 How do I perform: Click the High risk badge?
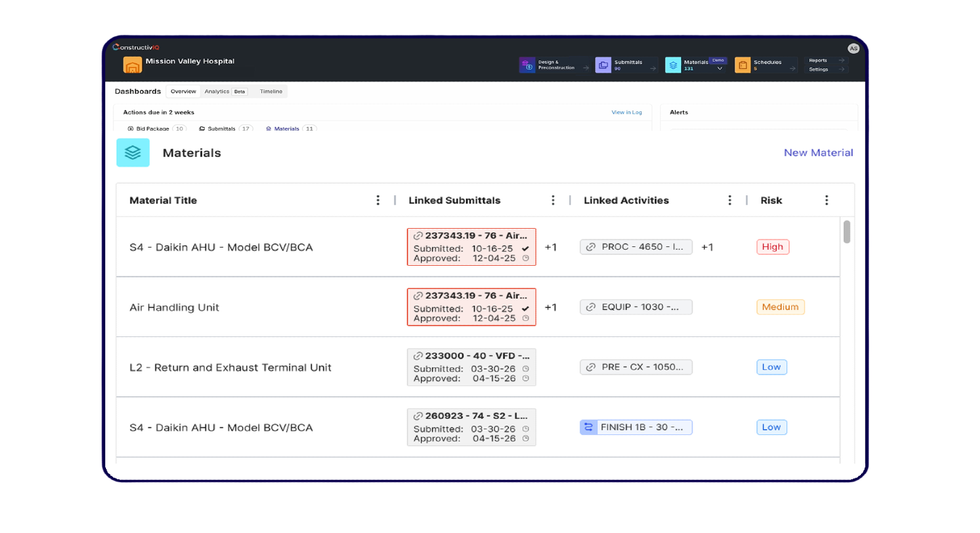pyautogui.click(x=772, y=247)
